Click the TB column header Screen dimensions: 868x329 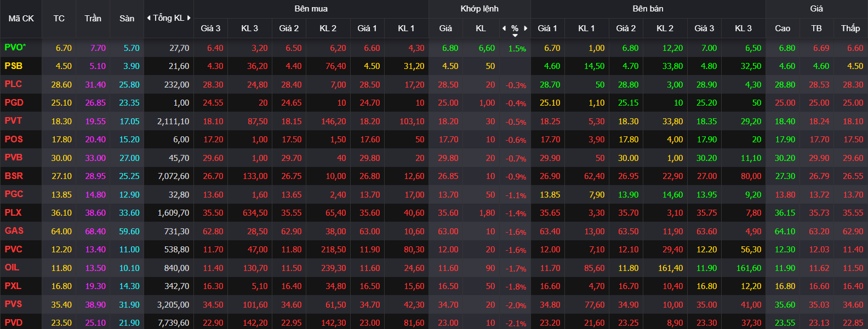tap(816, 28)
